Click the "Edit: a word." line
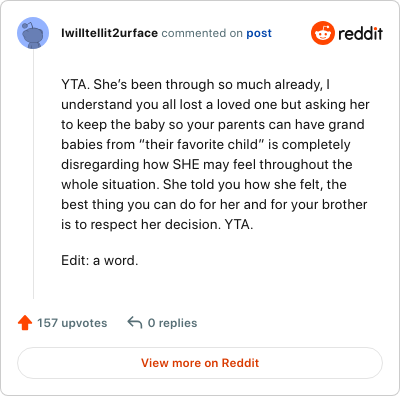The image size is (400, 396). coord(100,260)
